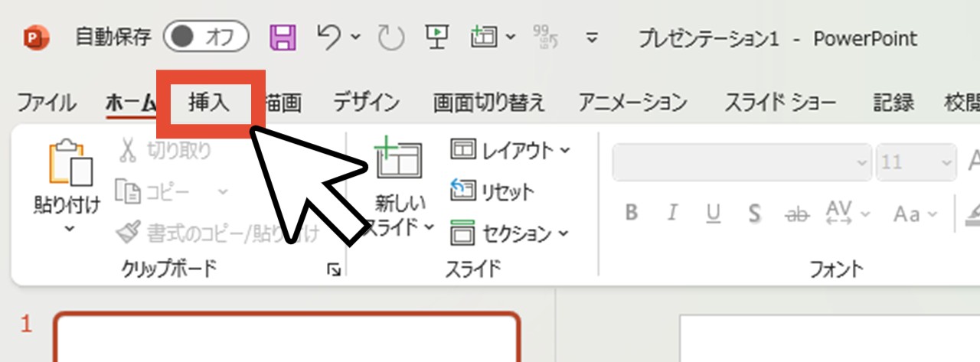This screenshot has width=980, height=362.
Task: Toggle Strikethrough (ab) formatting
Action: pyautogui.click(x=797, y=214)
